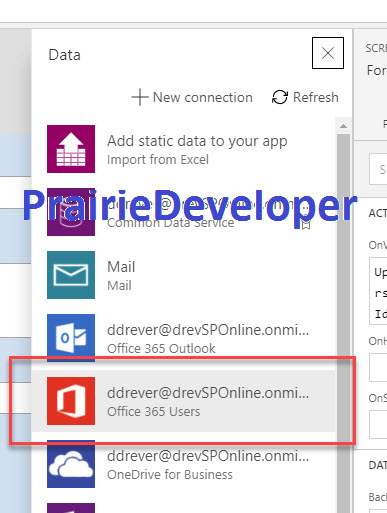Click the Mail envelope icon
Viewport: 387px width, 513px height.
click(71, 275)
